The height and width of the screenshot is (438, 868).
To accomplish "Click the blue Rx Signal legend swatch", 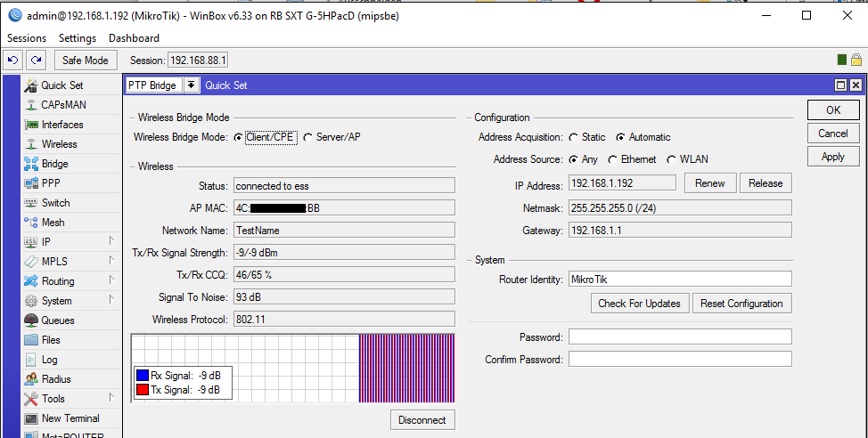I will [x=143, y=376].
